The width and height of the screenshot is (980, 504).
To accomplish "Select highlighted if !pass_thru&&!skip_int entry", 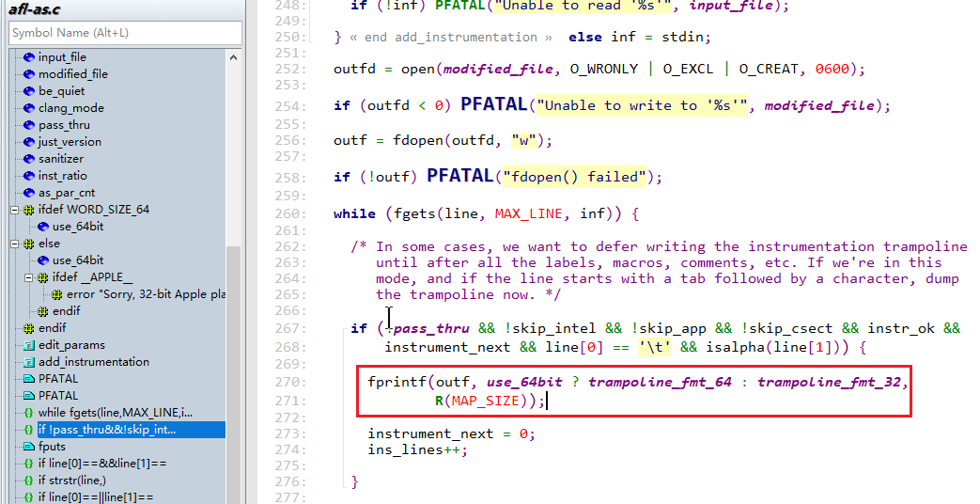I will tap(131, 429).
